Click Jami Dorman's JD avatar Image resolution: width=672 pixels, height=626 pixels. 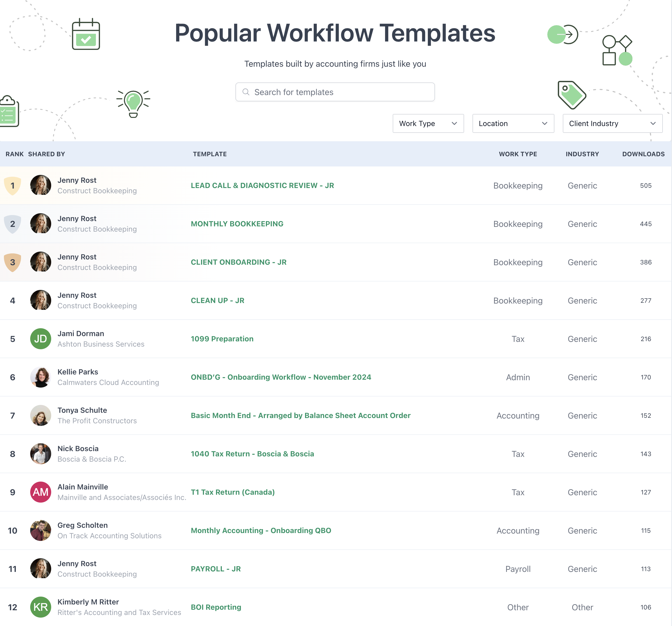click(x=41, y=339)
